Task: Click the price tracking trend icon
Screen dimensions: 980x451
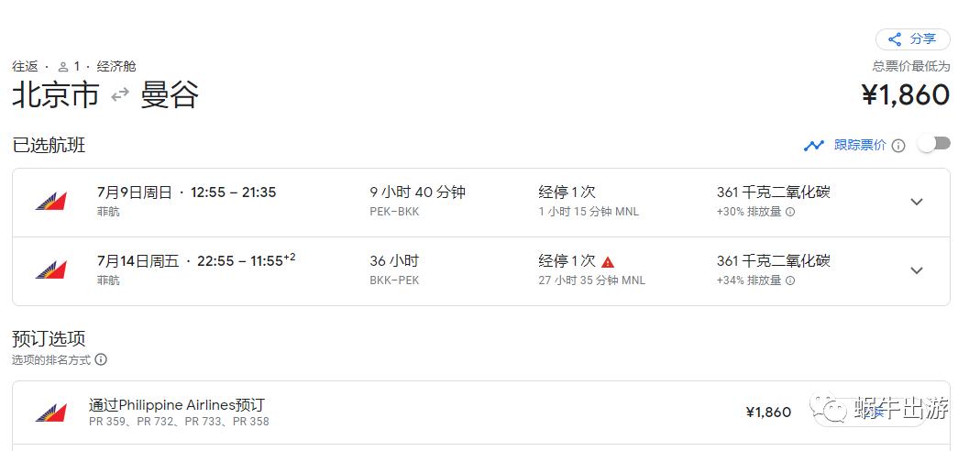Action: coord(813,145)
